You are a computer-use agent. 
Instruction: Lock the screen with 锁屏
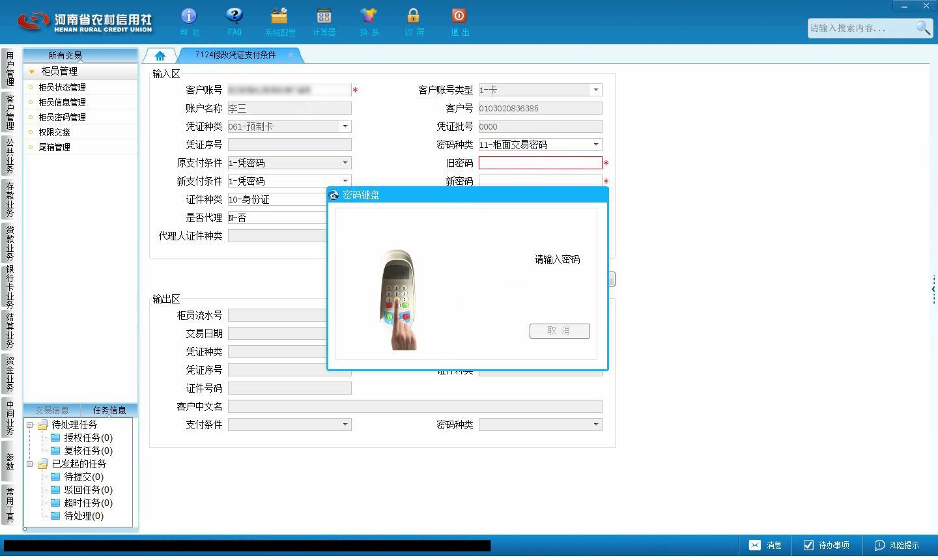point(414,21)
